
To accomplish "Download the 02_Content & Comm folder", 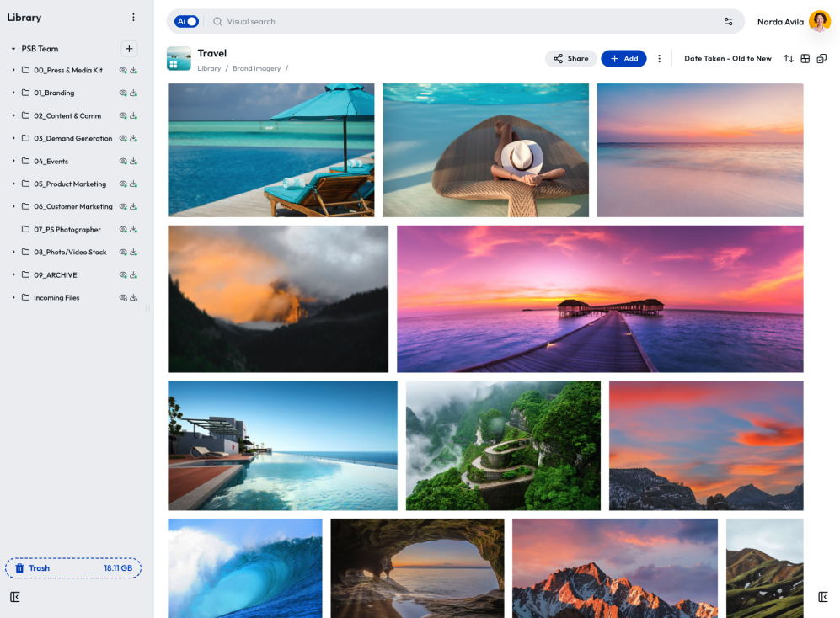I will click(x=133, y=115).
